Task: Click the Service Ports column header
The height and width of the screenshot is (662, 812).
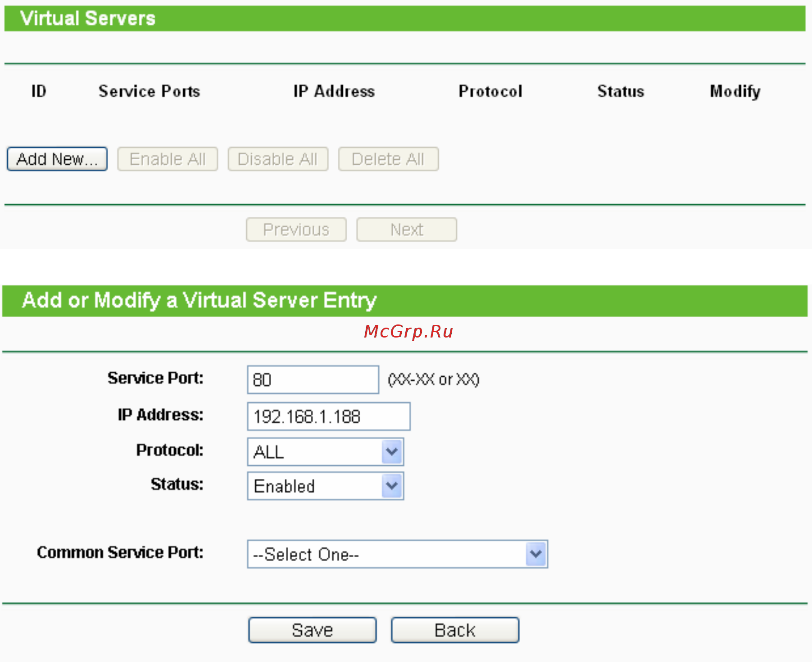Action: [150, 91]
